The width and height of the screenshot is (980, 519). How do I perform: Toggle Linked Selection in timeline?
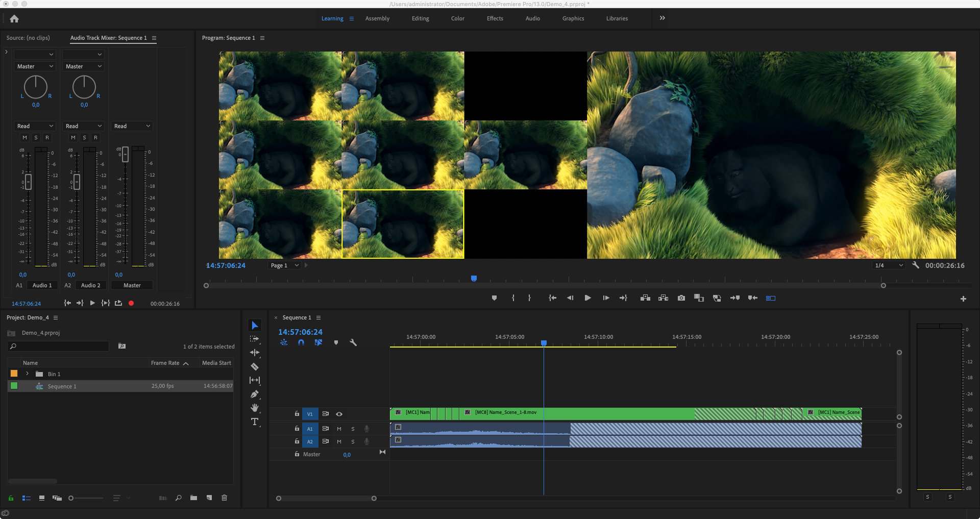pyautogui.click(x=318, y=342)
